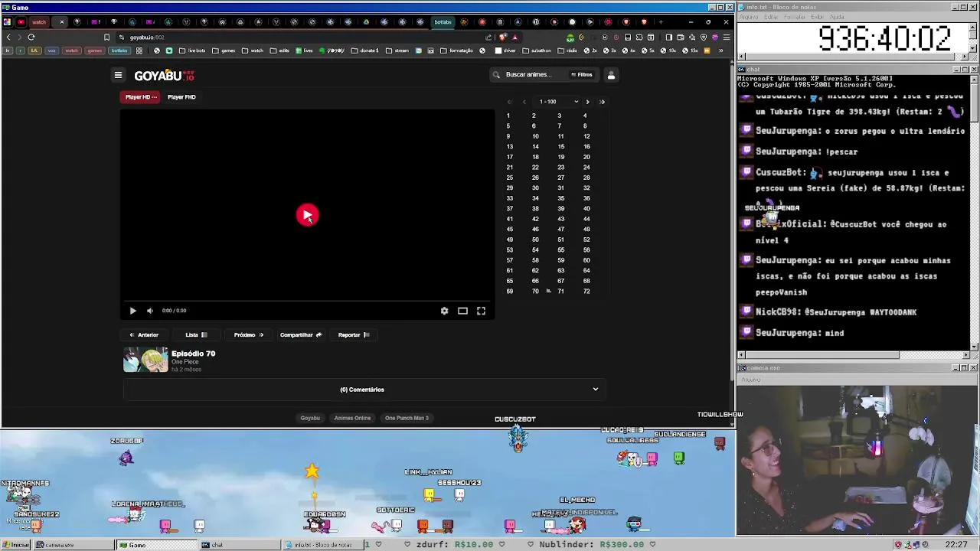Click the botlabs bookmark chip
Image resolution: width=980 pixels, height=551 pixels.
tap(119, 51)
